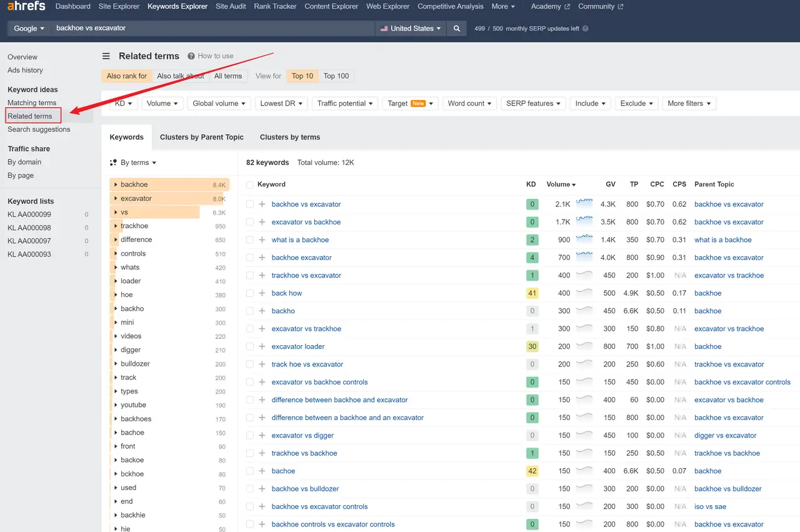Open Rank Tracker from top navigation
The height and width of the screenshot is (532, 800).
point(275,6)
